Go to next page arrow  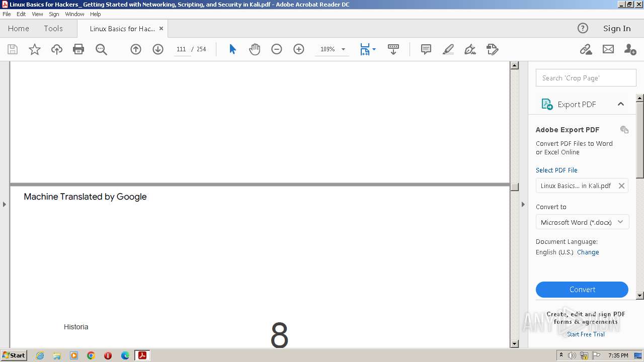(x=158, y=49)
